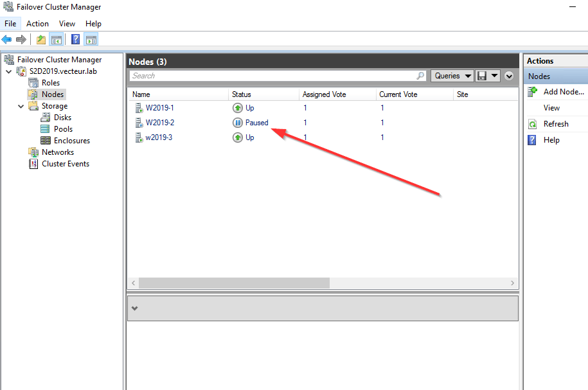Expand the details pane chevron
Image resolution: width=588 pixels, height=390 pixels.
point(134,308)
